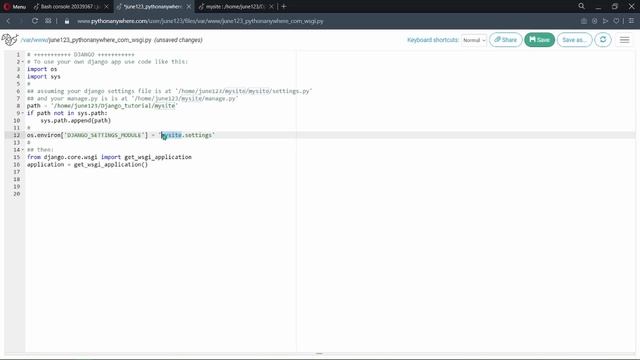640x360 pixels.
Task: Focus the address bar URL field
Action: point(200,21)
